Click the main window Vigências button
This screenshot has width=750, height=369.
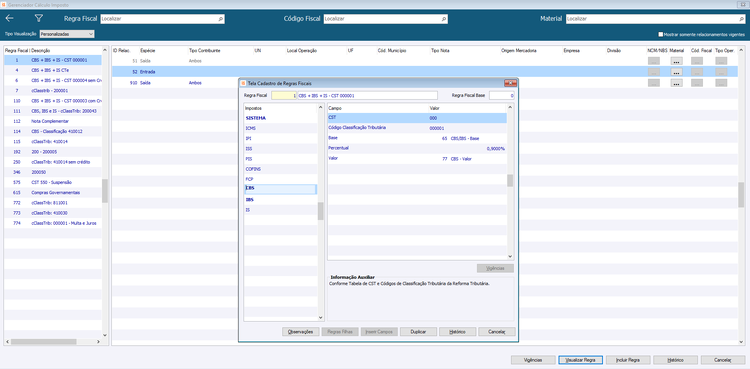pyautogui.click(x=533, y=360)
